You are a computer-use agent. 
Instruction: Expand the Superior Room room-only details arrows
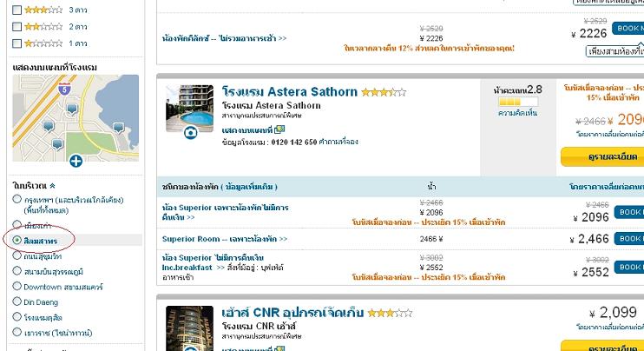[x=283, y=239]
